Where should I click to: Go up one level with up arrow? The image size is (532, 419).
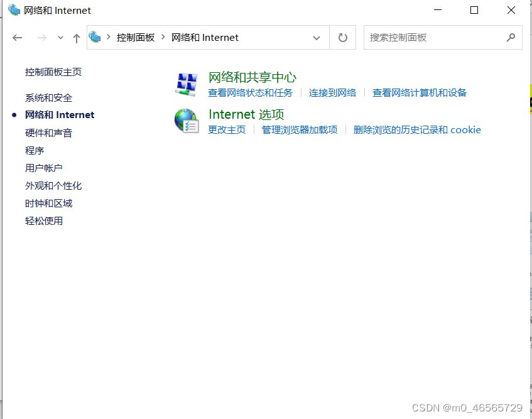tap(77, 38)
